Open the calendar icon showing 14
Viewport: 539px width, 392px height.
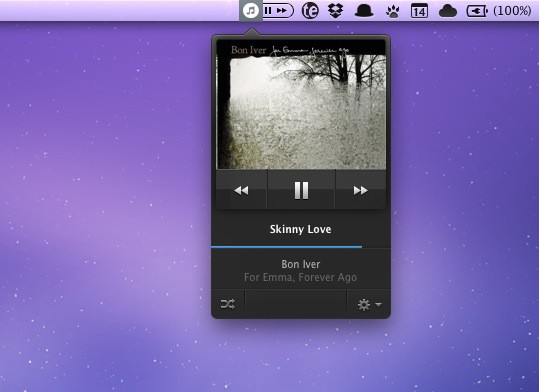click(x=419, y=11)
